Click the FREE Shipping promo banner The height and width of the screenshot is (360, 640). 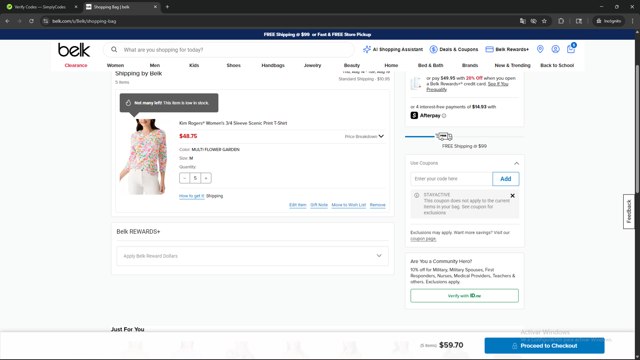(x=317, y=34)
